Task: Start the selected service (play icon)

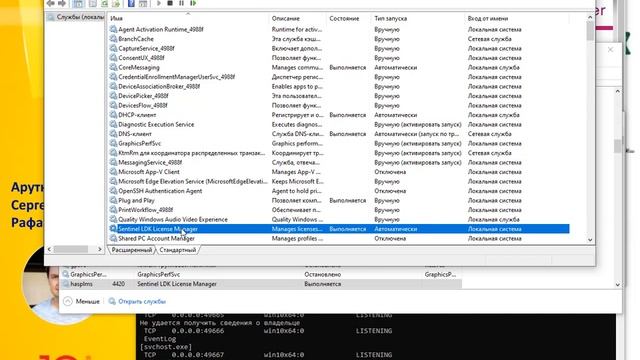Action: click(x=159, y=3)
